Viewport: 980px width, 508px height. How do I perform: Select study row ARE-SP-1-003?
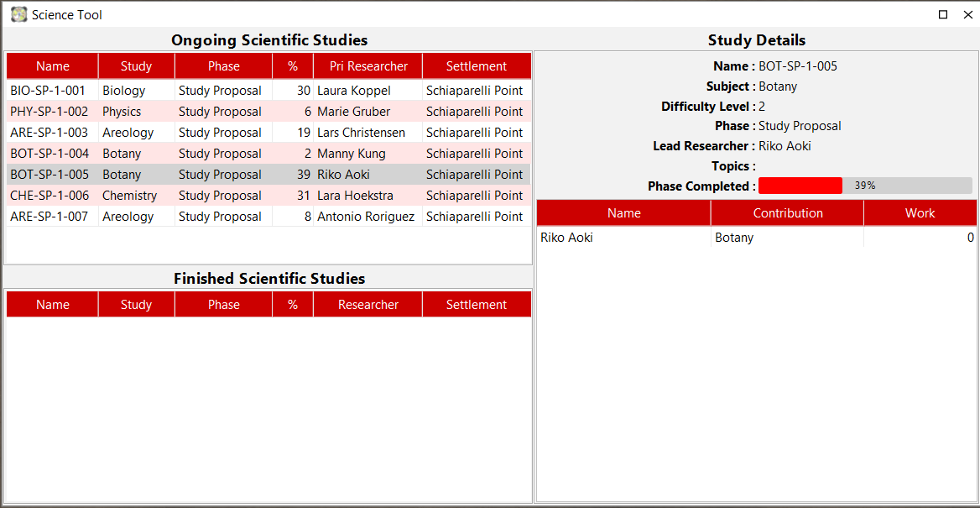click(268, 133)
